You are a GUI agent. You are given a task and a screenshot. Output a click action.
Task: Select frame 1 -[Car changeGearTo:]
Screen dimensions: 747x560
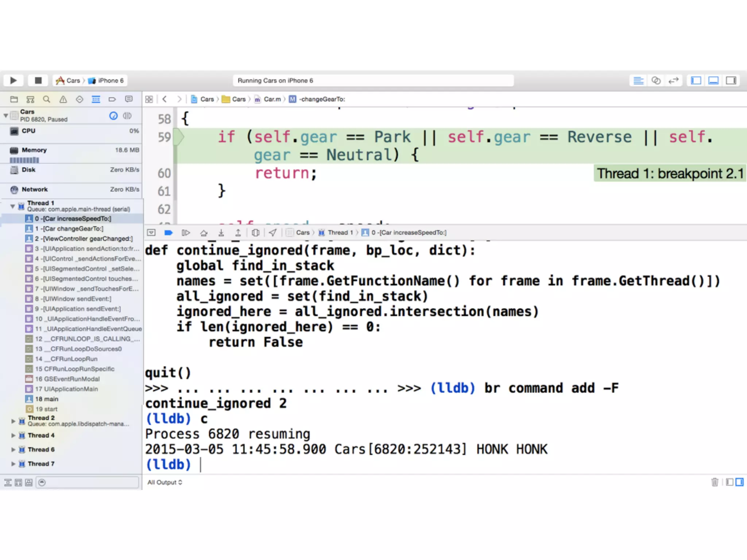click(69, 229)
